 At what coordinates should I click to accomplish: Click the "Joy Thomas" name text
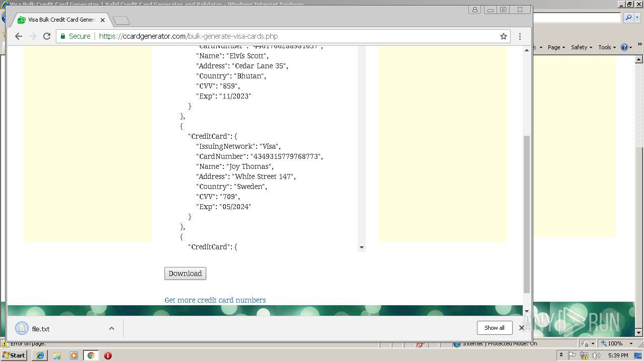(x=250, y=166)
